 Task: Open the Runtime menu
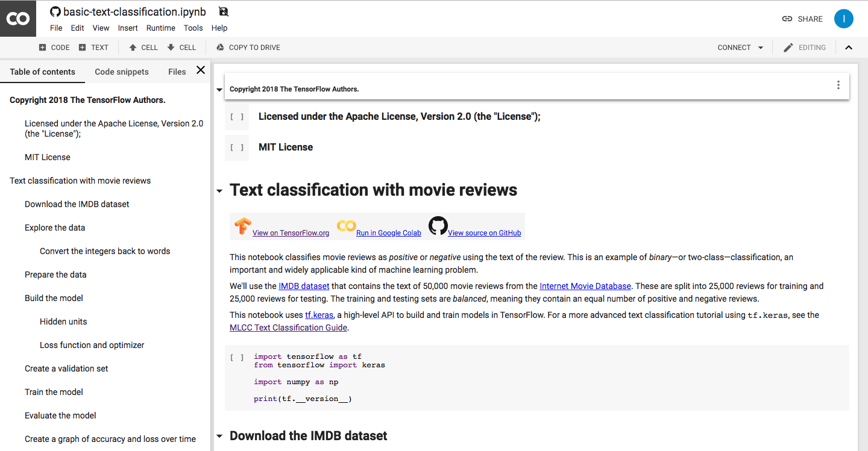(160, 28)
